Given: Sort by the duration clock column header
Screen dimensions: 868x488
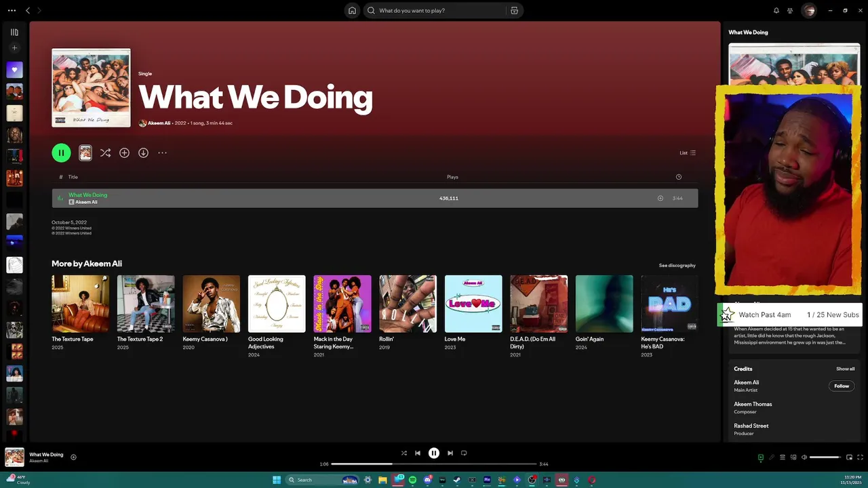Looking at the screenshot, I should (678, 177).
